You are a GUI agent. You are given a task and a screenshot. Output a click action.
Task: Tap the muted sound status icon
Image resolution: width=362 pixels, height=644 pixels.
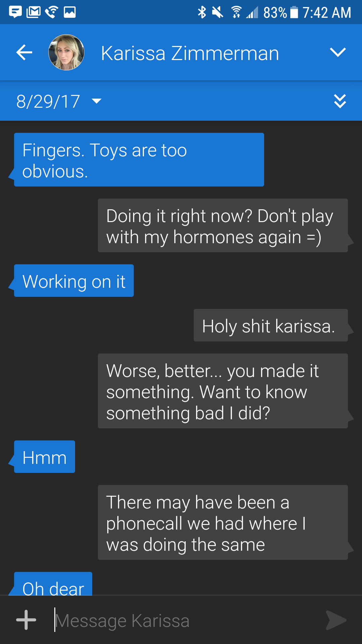tap(218, 12)
